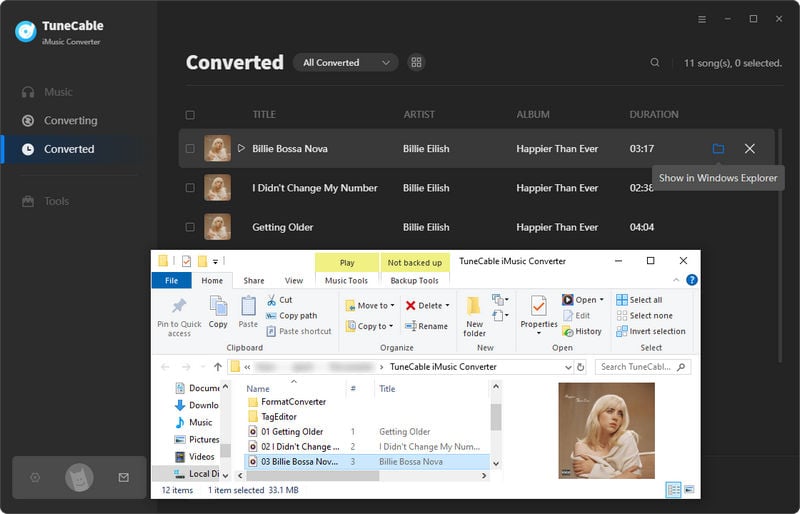The width and height of the screenshot is (800, 514).
Task: Collapse the Explorer ribbon
Action: tap(676, 280)
